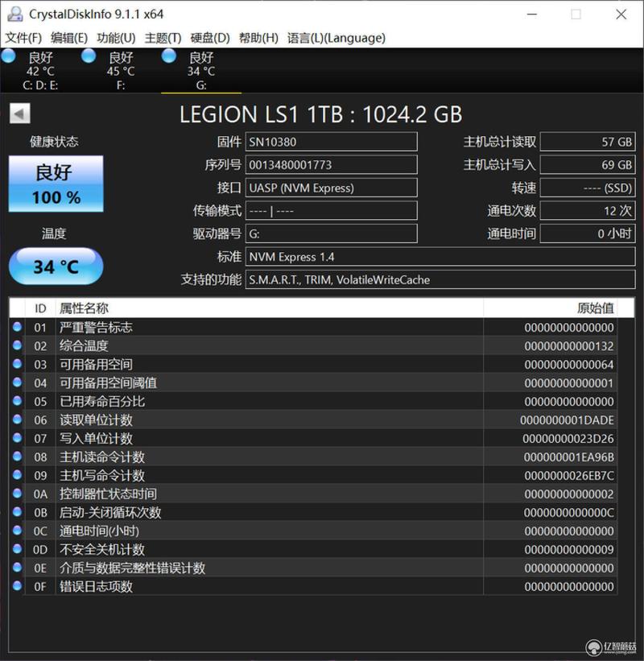Click status dot for attribute 01 严重警告标志
Screen dimensions: 644x661
tap(17, 327)
